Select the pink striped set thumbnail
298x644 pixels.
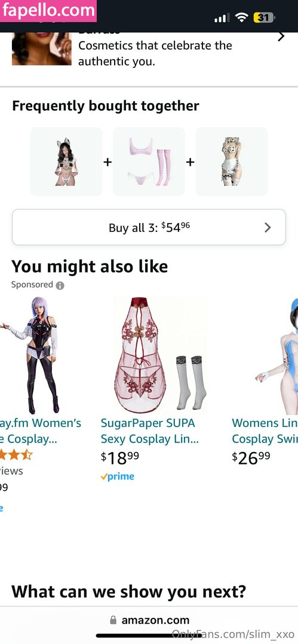(x=149, y=162)
